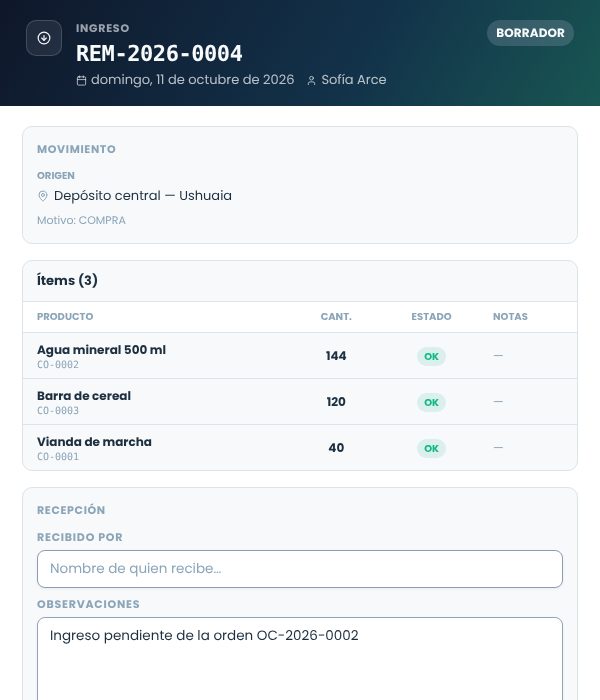The image size is (600, 700).
Task: Click quantity 40 for Vianda de marcha
Action: point(336,448)
